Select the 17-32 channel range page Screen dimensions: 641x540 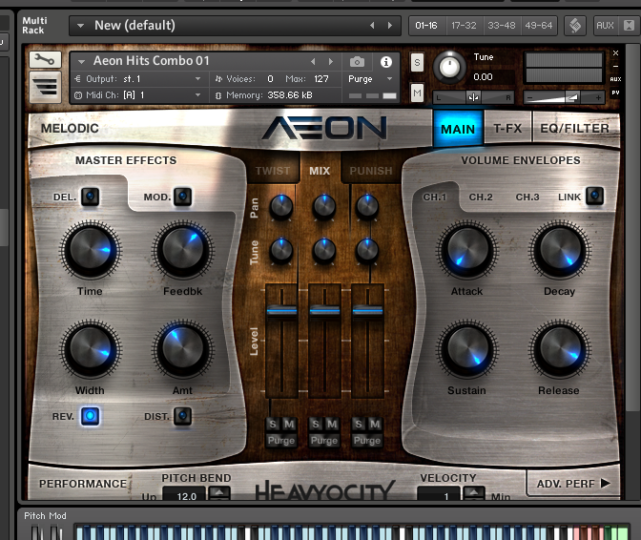click(x=463, y=25)
